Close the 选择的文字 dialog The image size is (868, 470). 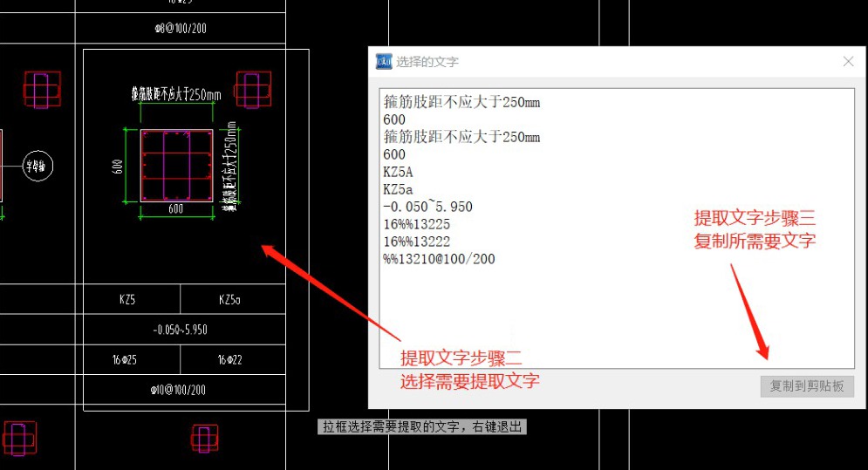click(x=848, y=61)
